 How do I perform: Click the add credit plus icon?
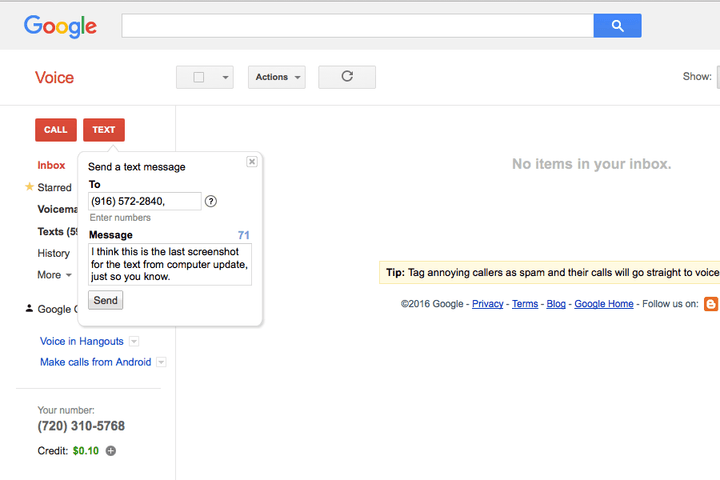tap(111, 451)
